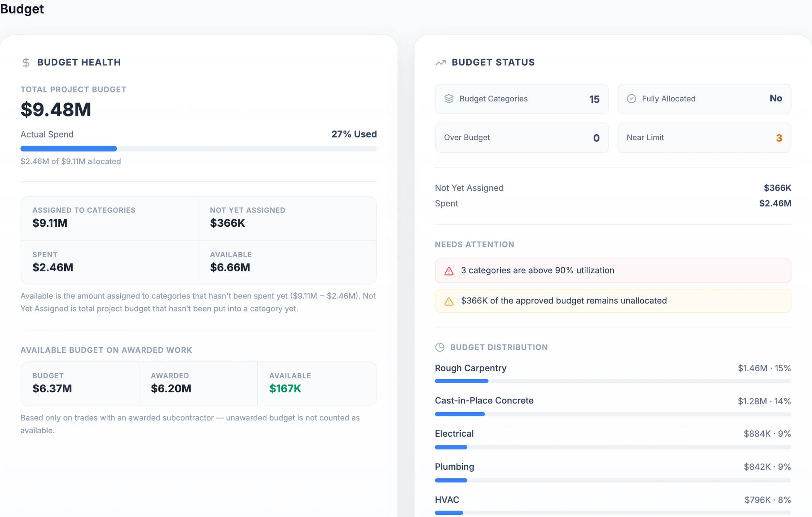Image resolution: width=812 pixels, height=517 pixels.
Task: Click the Rough Carpentry distribution bar
Action: 613,381
